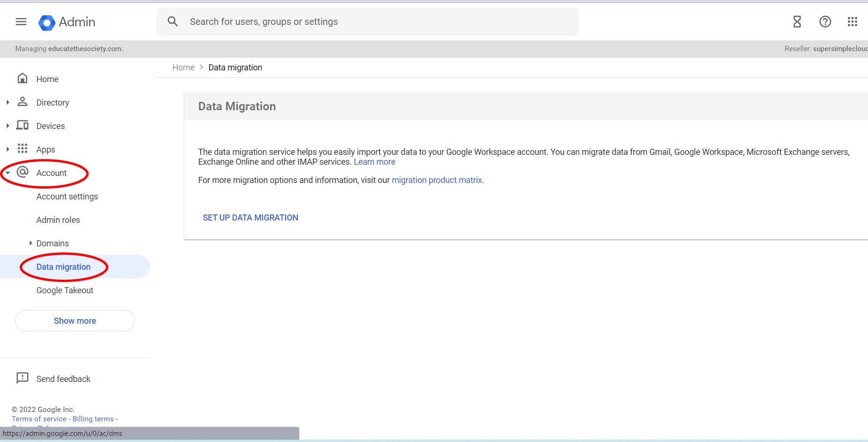Click the search magnifier icon
Image resolution: width=868 pixels, height=442 pixels.
point(173,22)
